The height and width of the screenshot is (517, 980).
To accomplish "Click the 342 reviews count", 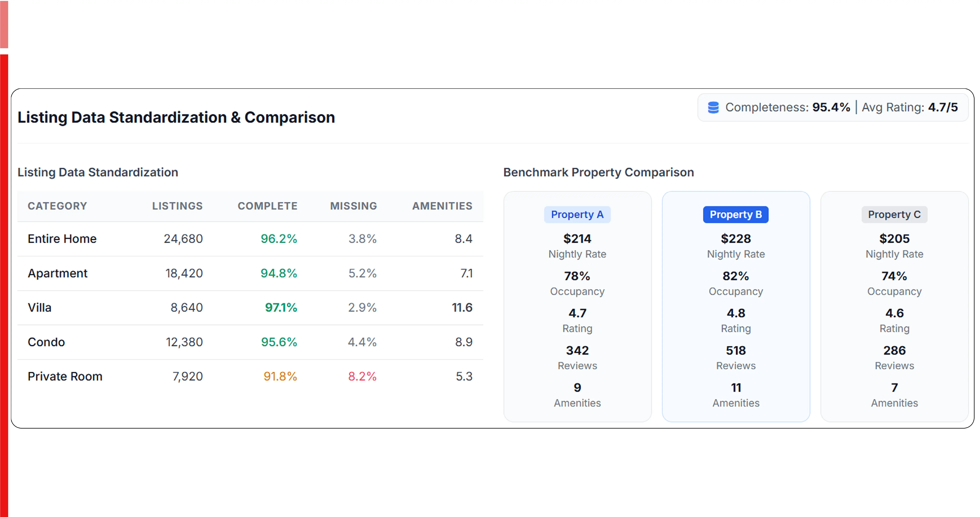I will click(577, 350).
